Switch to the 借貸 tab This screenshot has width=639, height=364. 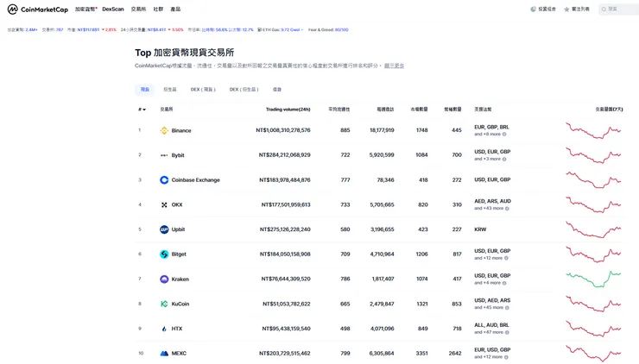[277, 89]
